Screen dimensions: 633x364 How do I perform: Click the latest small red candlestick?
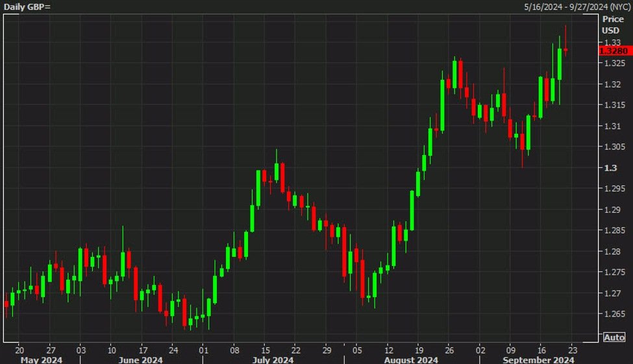coord(566,49)
